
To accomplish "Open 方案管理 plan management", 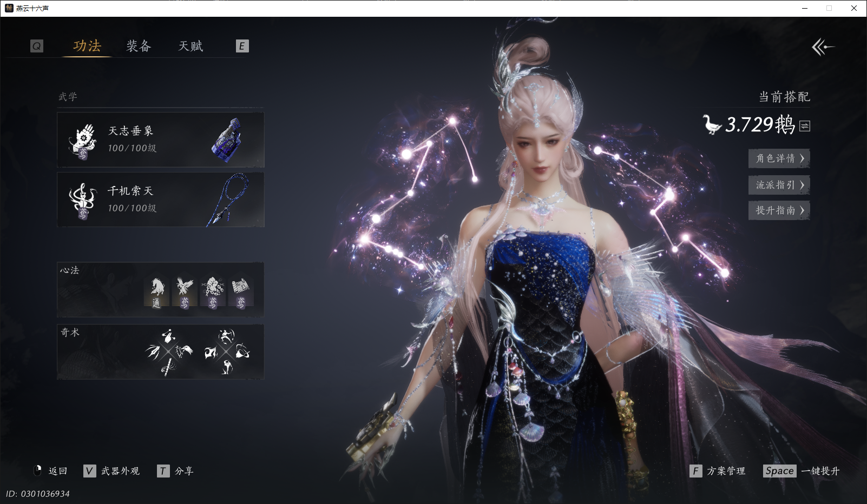I will coord(726,471).
